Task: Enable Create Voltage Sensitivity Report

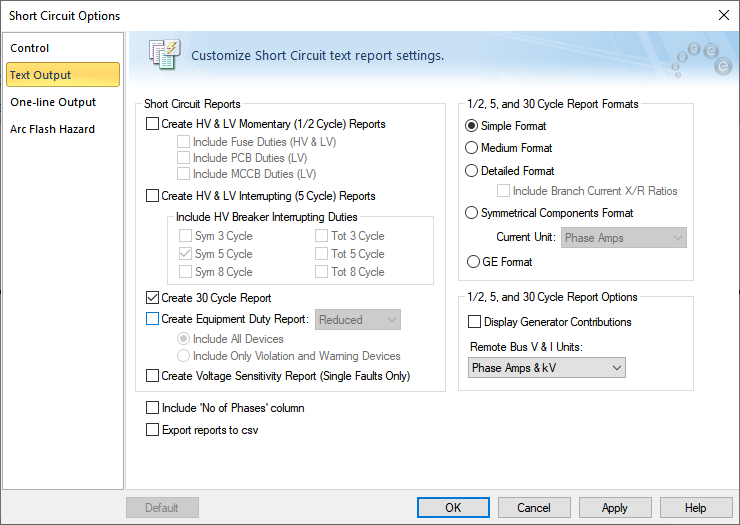Action: coord(153,377)
